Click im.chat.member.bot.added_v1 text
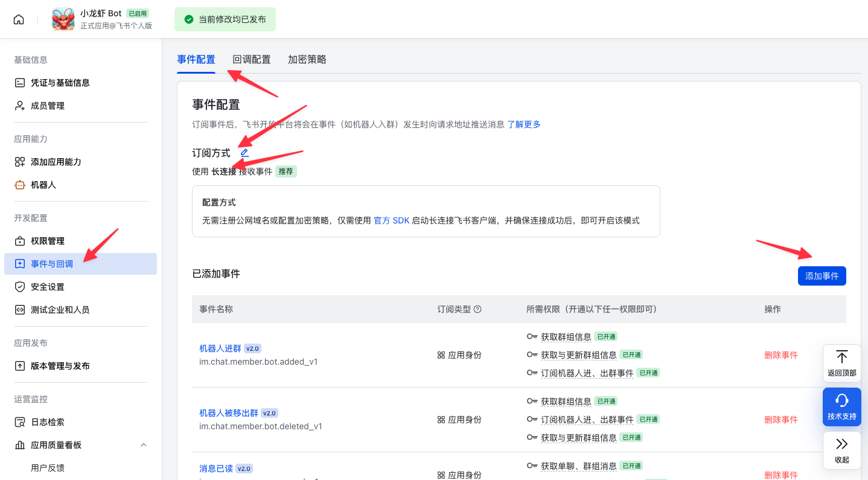 (258, 362)
